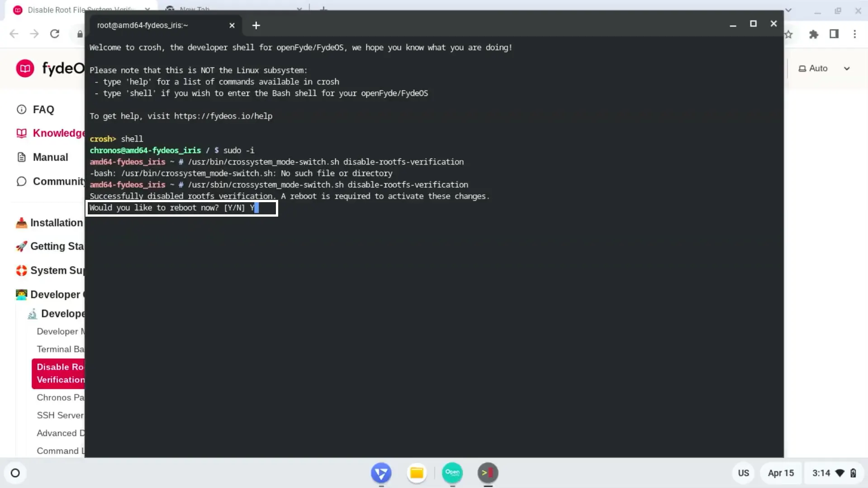Open the Auto theme dropdown
The height and width of the screenshot is (488, 868).
823,68
